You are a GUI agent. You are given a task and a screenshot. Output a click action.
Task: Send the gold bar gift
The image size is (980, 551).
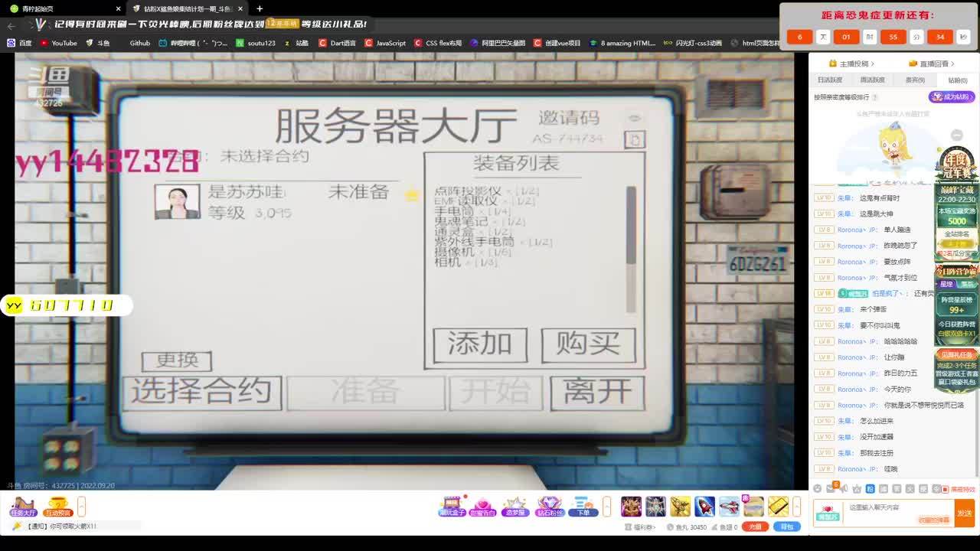pos(778,507)
